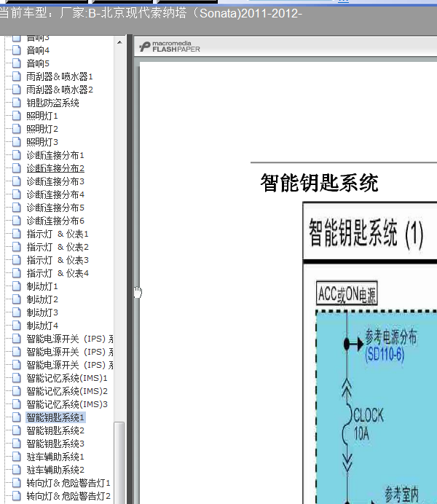Image resolution: width=437 pixels, height=504 pixels.
Task: Open 指示灯 & 仪表1
Action: [58, 234]
